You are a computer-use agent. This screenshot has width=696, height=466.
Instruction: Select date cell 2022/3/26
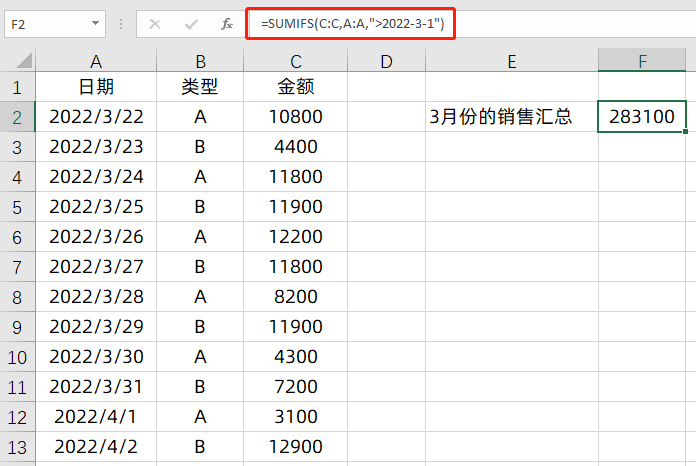pyautogui.click(x=96, y=237)
